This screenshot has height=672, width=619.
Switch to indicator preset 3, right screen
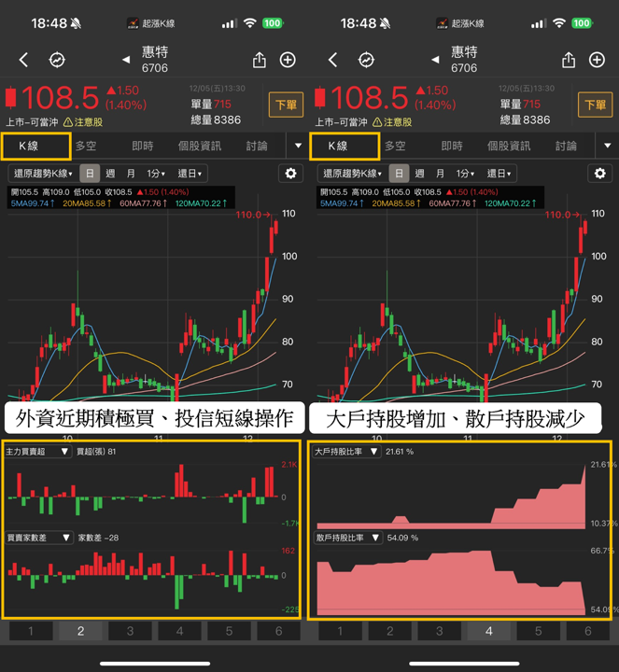point(440,631)
